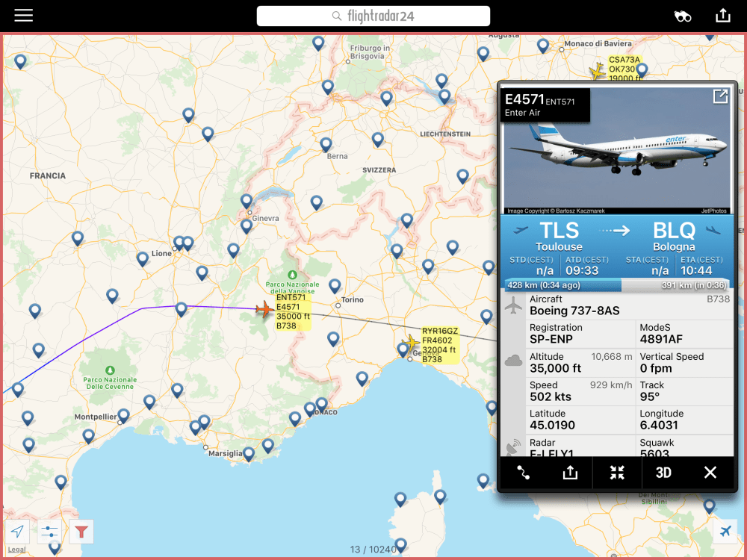
Task: Close the E4571 flight panel
Action: (710, 473)
